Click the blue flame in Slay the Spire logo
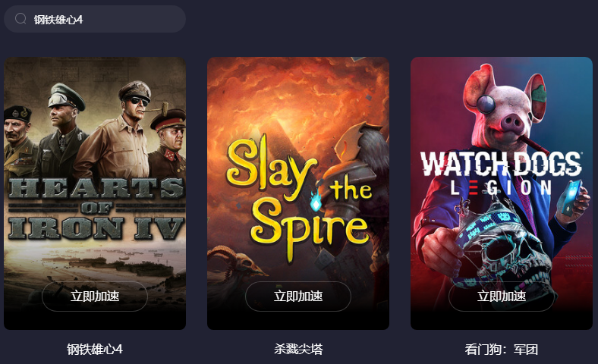 (x=316, y=201)
